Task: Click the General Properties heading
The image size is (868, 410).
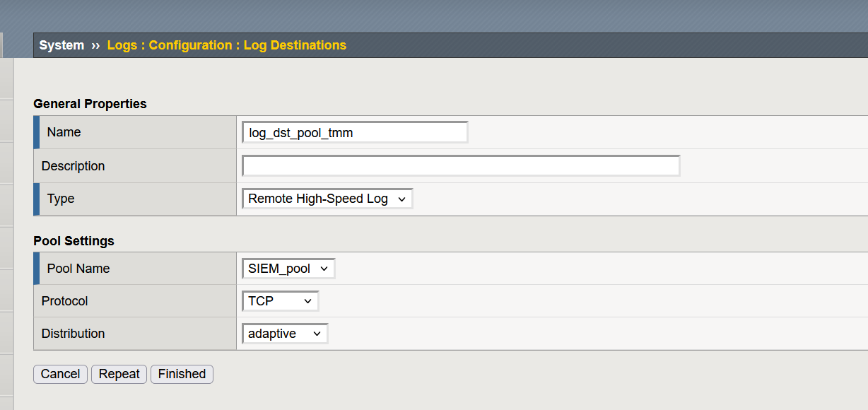Action: click(x=90, y=104)
